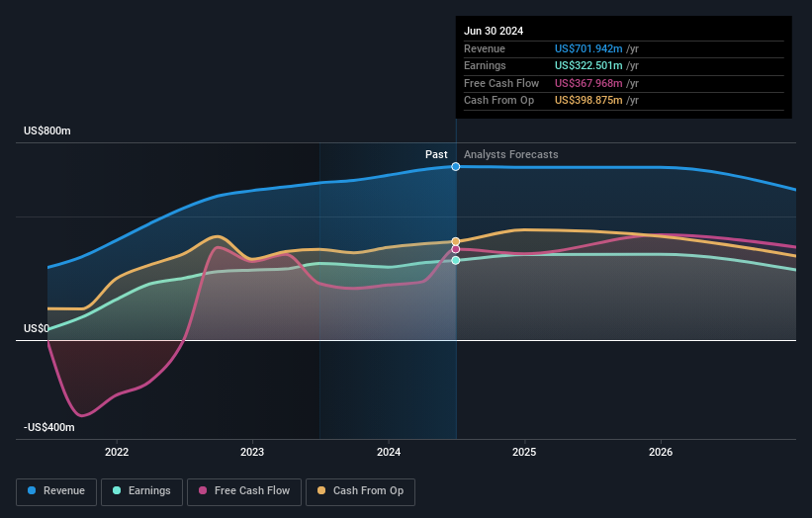Click the US$322.501m earnings value

(x=588, y=65)
